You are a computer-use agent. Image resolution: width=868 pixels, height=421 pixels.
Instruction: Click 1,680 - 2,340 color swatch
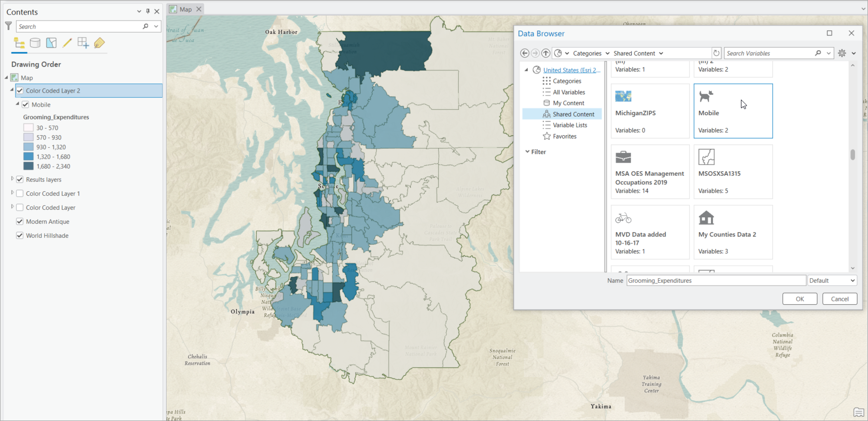(x=29, y=166)
